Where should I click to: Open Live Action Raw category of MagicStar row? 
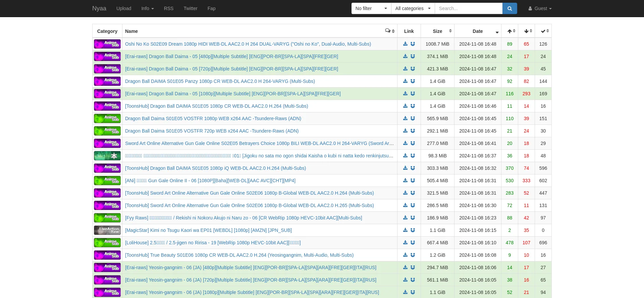pos(107,230)
